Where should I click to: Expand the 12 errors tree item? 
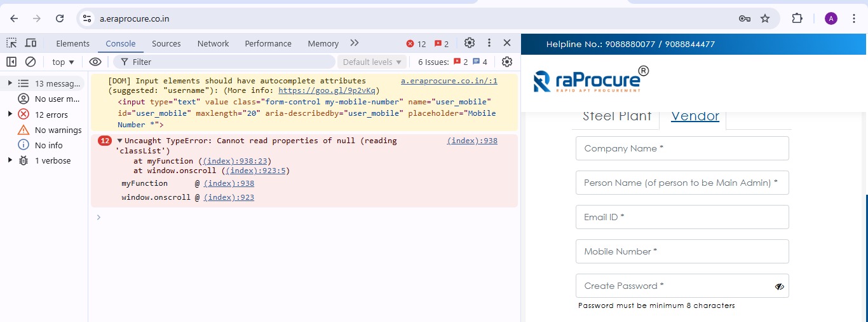point(10,115)
